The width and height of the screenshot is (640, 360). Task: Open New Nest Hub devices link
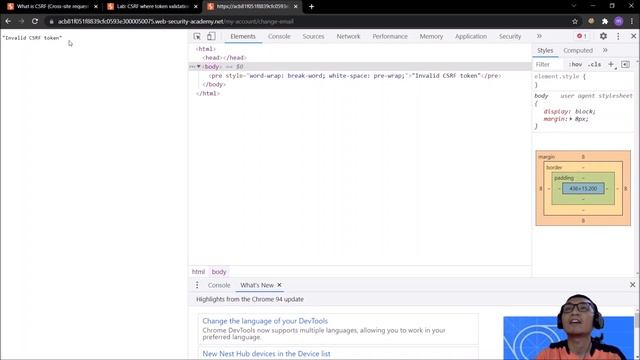[266, 354]
